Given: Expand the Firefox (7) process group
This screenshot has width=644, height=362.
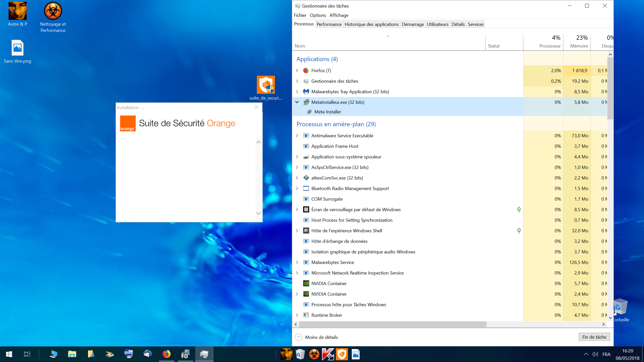Looking at the screenshot, I should coord(297,71).
